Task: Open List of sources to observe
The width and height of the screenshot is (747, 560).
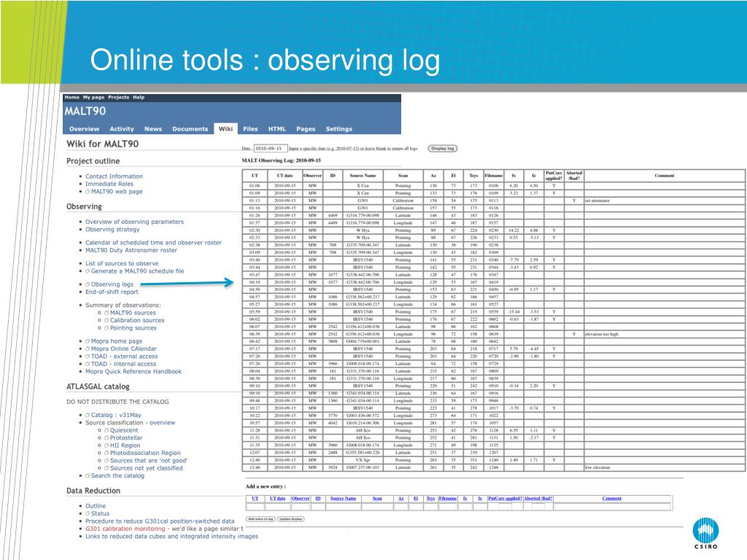Action: [122, 263]
